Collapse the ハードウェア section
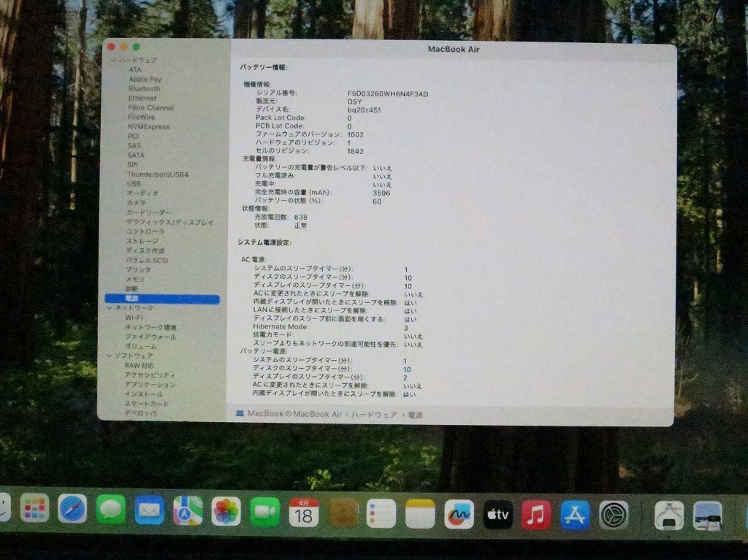The image size is (748, 560). (113, 60)
